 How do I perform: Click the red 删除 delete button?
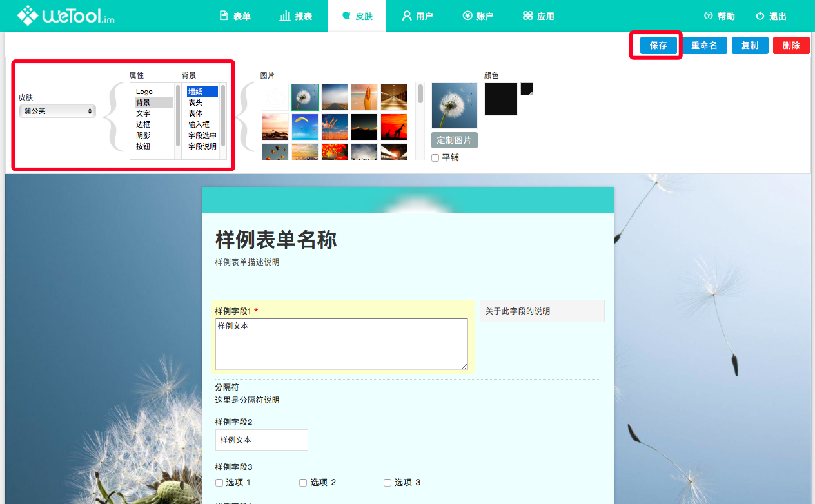coord(791,45)
